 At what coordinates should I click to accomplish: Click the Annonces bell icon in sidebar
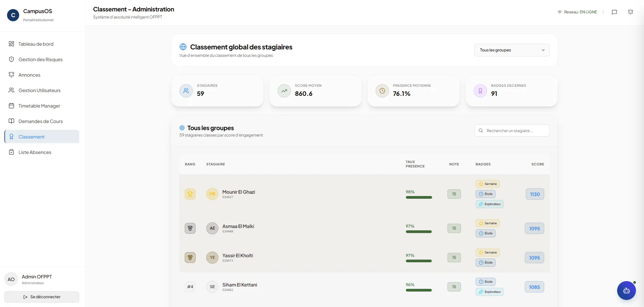tap(11, 75)
